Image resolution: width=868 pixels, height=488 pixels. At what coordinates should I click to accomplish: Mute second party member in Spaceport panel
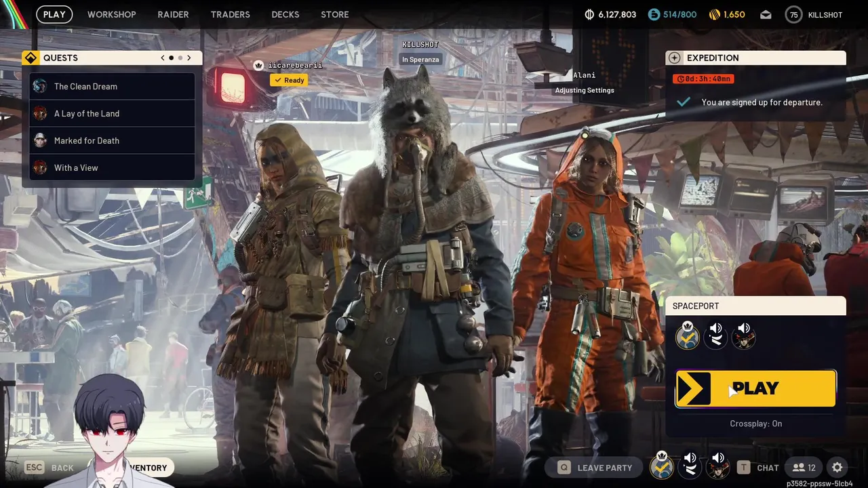pos(716,335)
